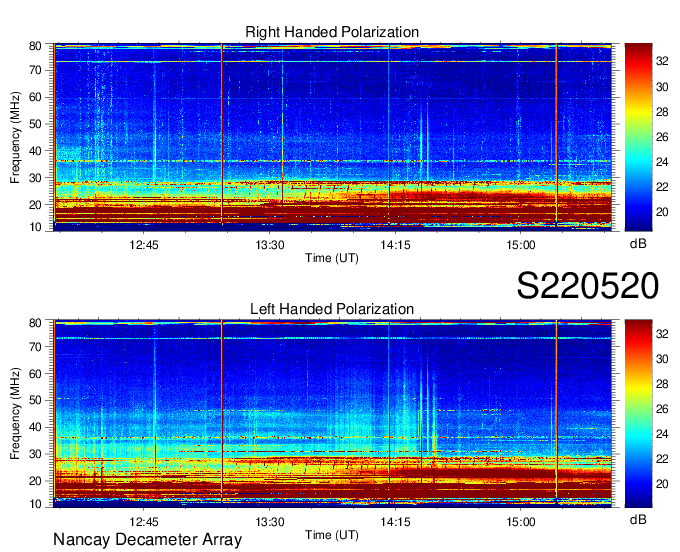680x552 pixels.
Task: Click "Frequency (MHz)" axis label of Right Handed plot
Action: [15, 137]
